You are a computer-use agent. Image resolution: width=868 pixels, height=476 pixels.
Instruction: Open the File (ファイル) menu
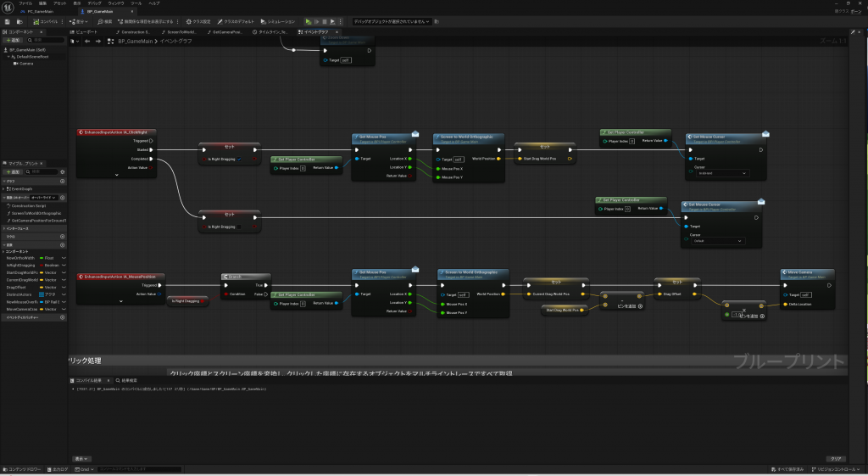coord(25,3)
